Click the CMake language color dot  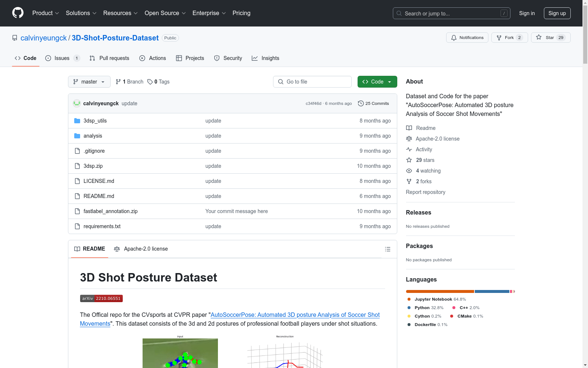(x=452, y=316)
